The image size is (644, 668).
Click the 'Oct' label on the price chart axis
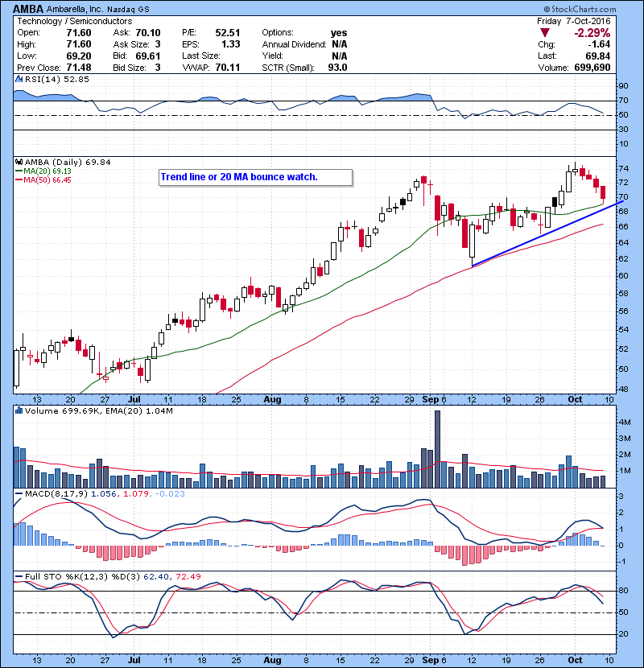tap(575, 400)
